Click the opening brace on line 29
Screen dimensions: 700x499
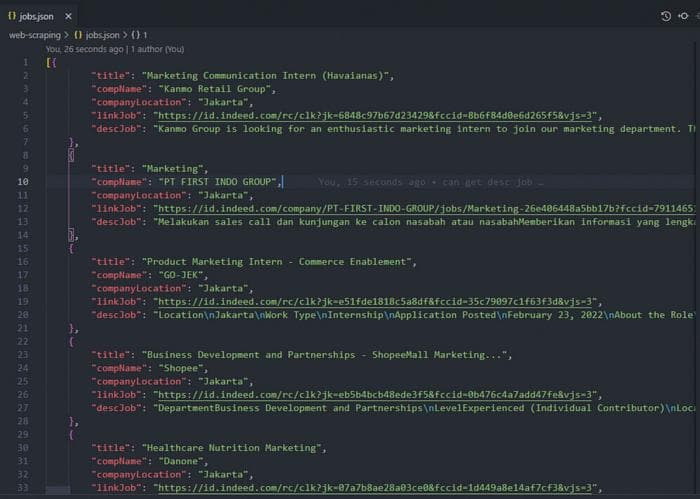click(71, 435)
